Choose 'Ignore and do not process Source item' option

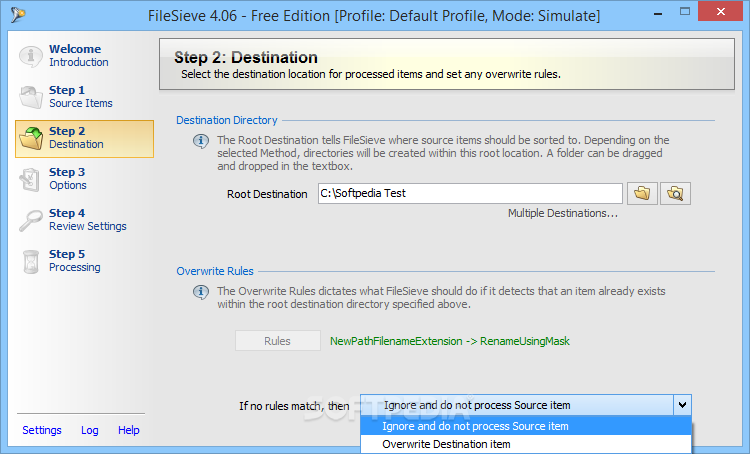coord(526,426)
